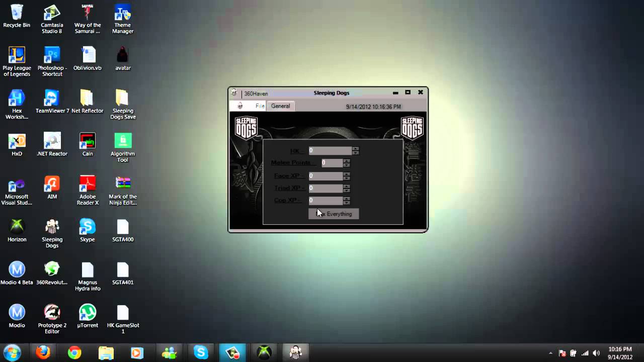Increase HK value with up arrow
The image size is (644, 362).
coord(355,148)
